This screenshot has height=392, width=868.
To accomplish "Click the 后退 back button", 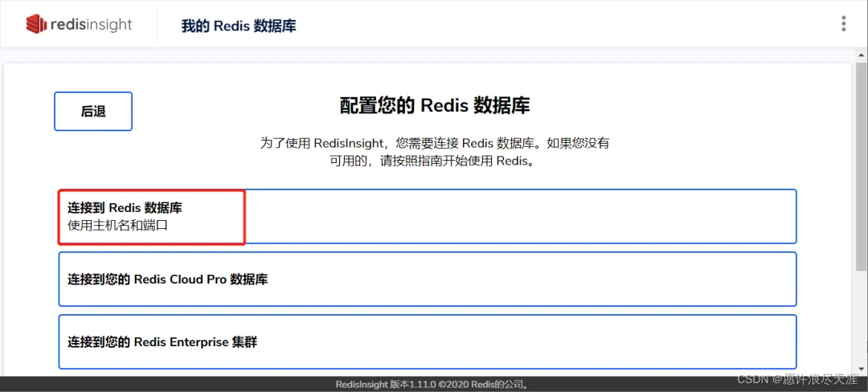I will [x=93, y=111].
